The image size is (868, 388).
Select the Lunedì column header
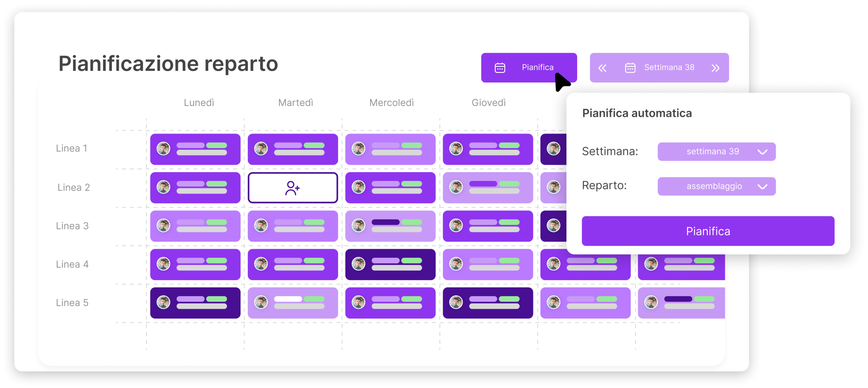coord(199,103)
